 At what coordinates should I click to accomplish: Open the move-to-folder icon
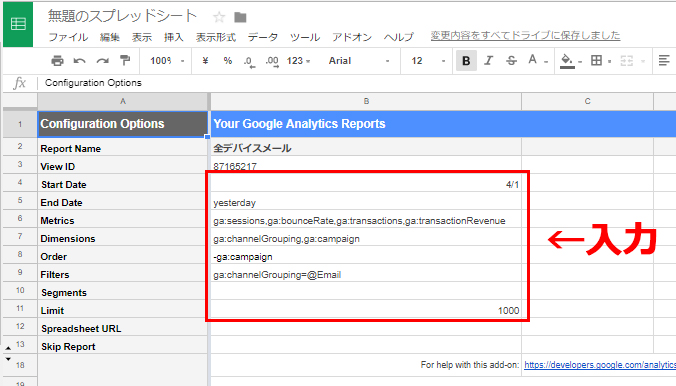click(x=240, y=17)
